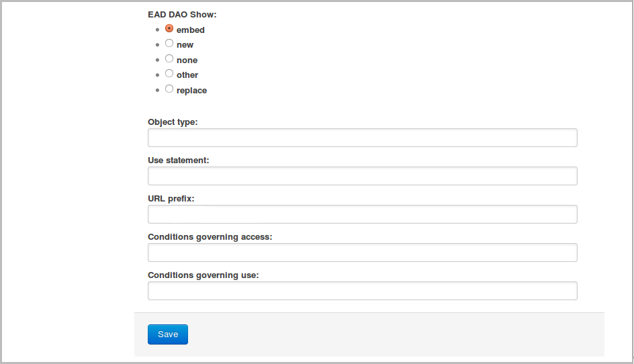634x364 pixels.
Task: Click the URL prefix input field
Action: coord(362,214)
